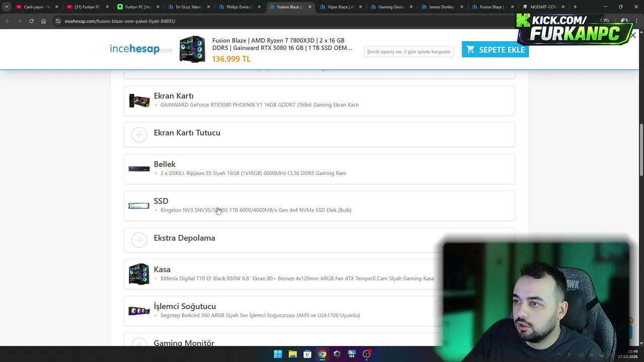Click the SEPETE EKLE cart button

[495, 49]
